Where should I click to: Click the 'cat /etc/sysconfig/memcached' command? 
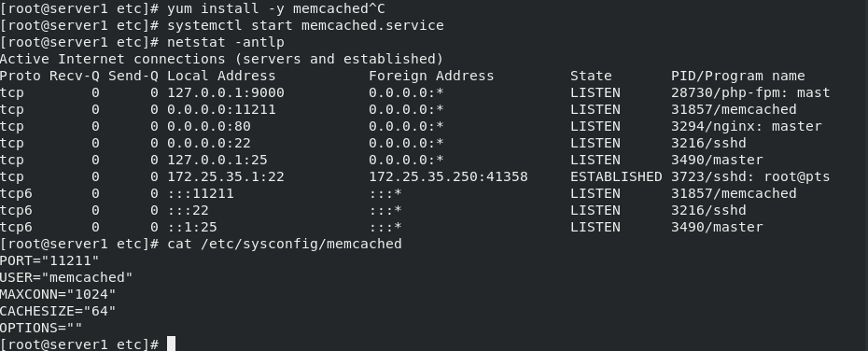click(285, 244)
